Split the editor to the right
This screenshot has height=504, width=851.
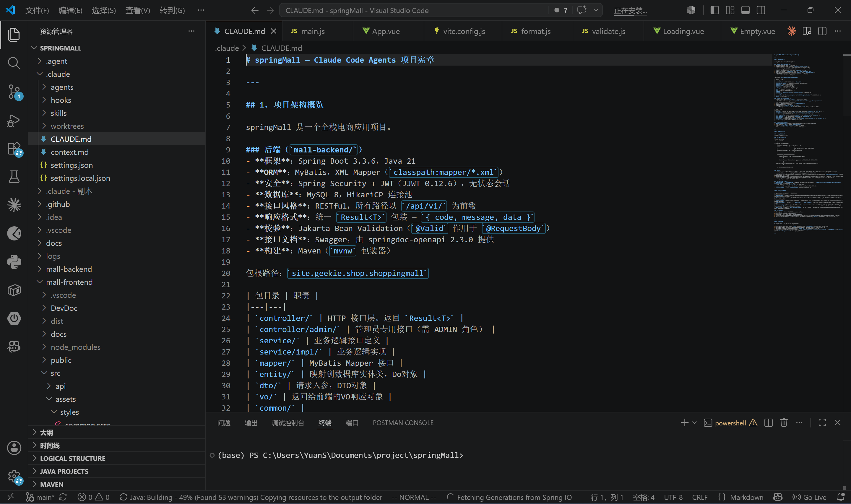[x=822, y=31]
